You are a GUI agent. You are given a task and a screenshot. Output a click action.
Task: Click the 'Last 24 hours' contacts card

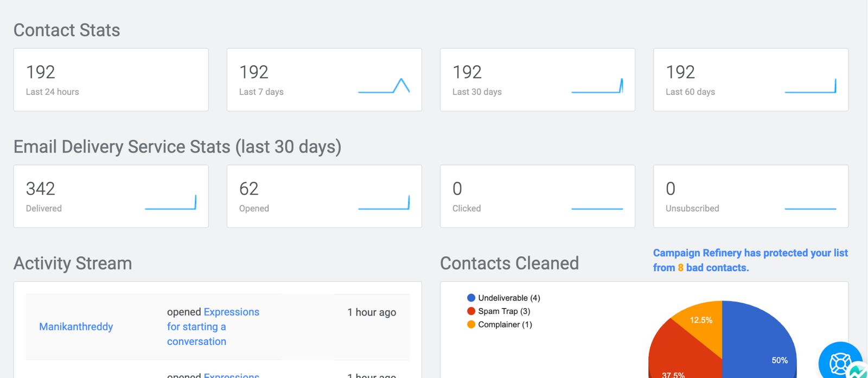111,80
